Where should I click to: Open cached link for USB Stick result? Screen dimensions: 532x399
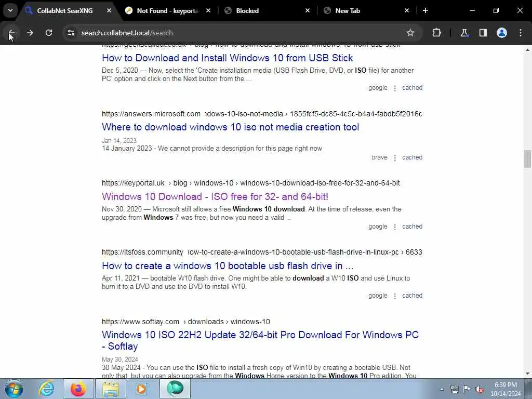pos(412,87)
